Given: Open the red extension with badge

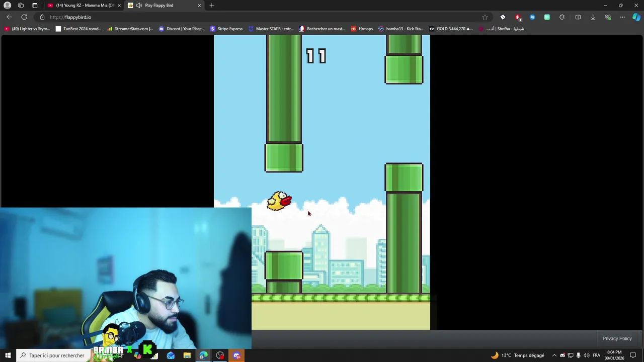Looking at the screenshot, I should [x=518, y=17].
